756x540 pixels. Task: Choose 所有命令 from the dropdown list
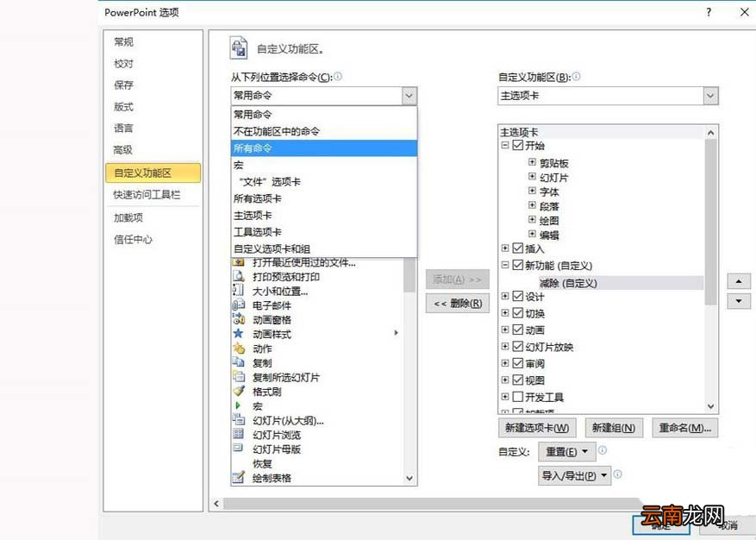[x=324, y=148]
